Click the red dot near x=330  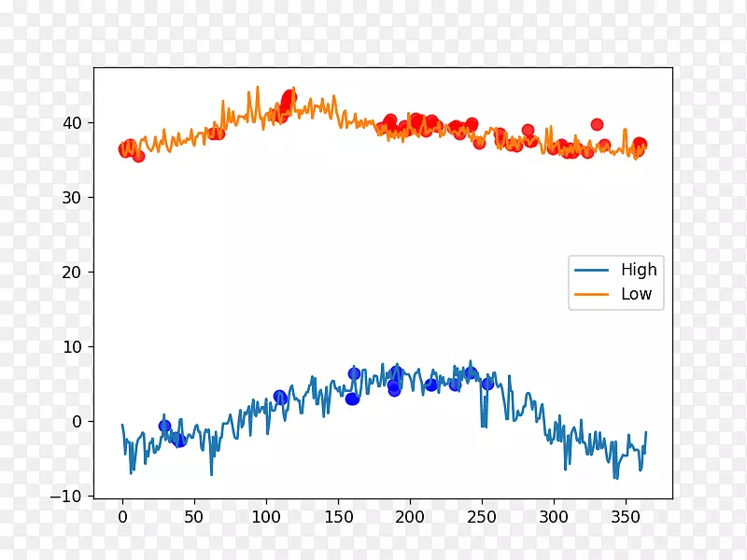[598, 124]
